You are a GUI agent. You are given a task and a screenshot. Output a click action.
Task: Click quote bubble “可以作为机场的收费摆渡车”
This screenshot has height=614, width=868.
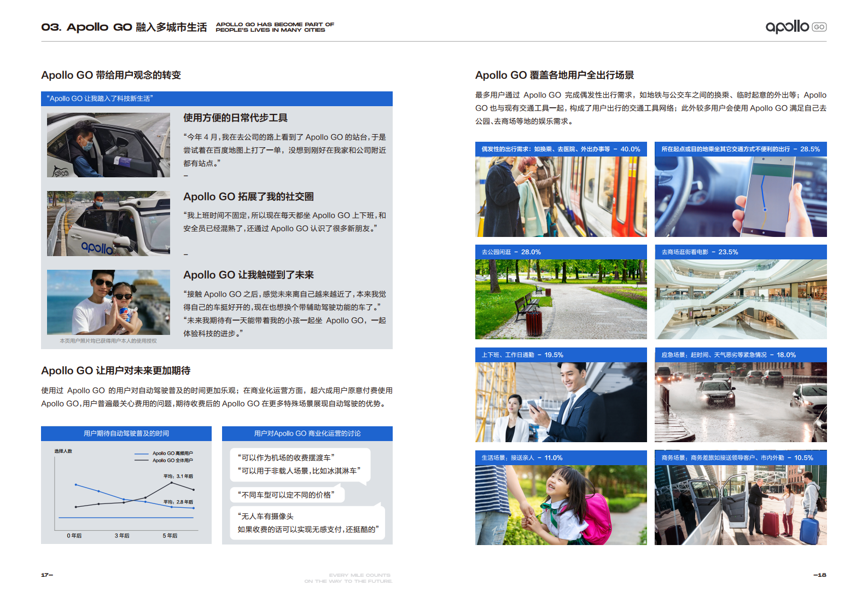coord(300,465)
